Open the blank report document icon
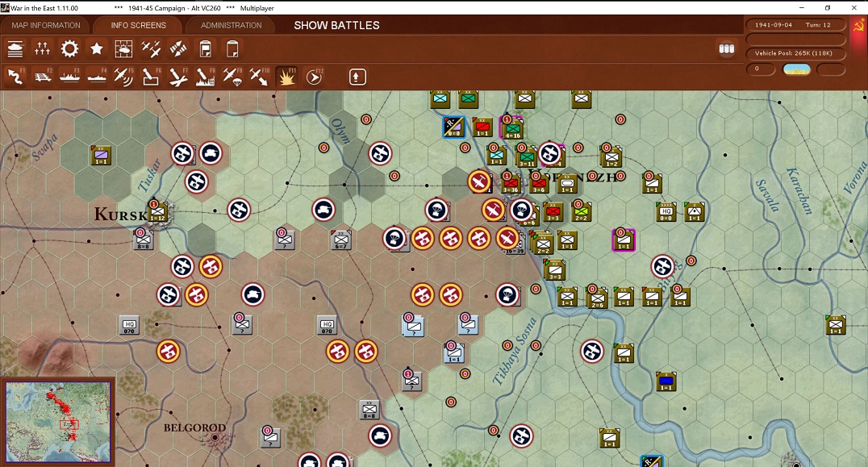Image resolution: width=868 pixels, height=467 pixels. click(x=232, y=49)
